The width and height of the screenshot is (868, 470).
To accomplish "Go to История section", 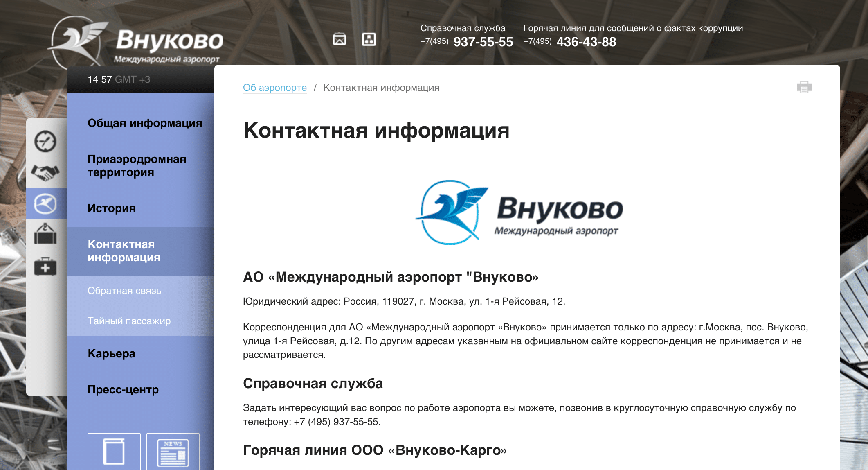I will click(x=112, y=208).
